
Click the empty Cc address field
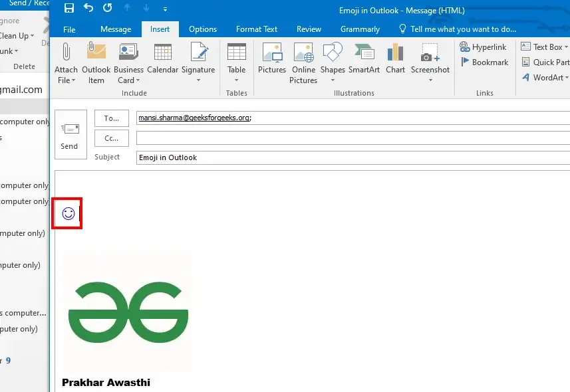tap(353, 138)
